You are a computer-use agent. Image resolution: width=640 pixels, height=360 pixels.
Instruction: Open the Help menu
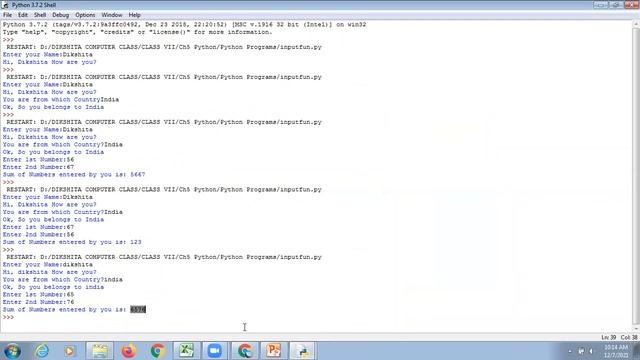134,15
